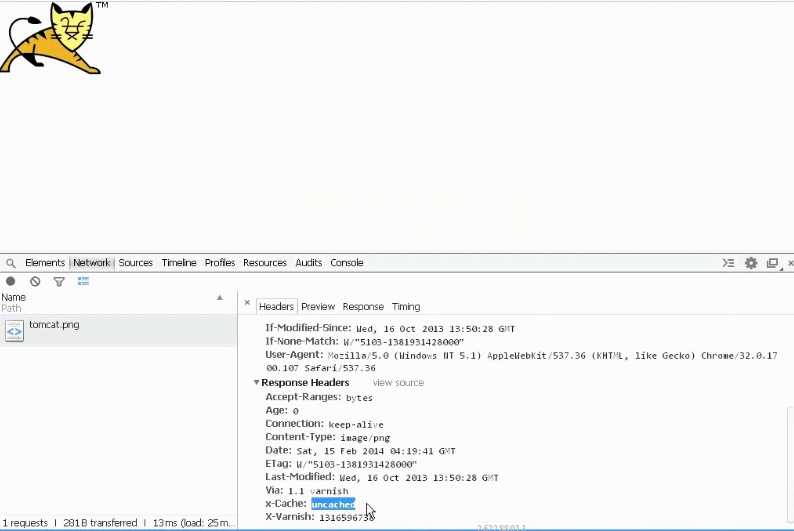
Task: Open the Console tab
Action: [x=347, y=263]
